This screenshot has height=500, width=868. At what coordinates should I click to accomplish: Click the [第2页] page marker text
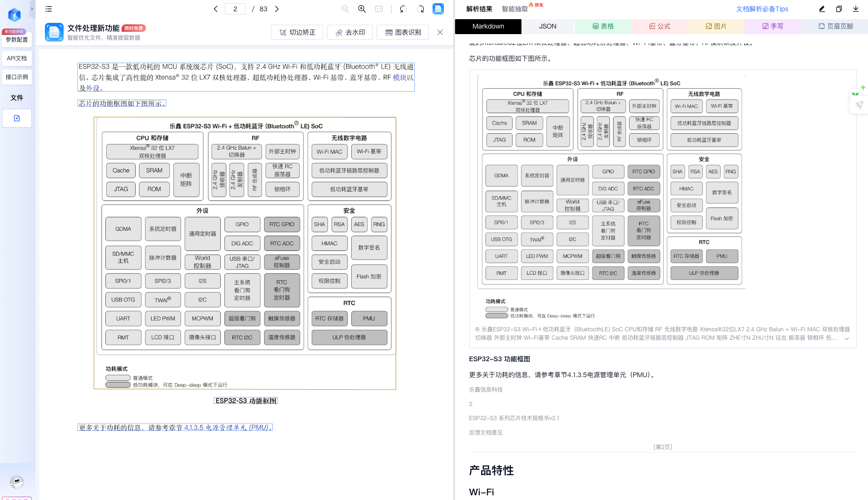[x=663, y=447]
